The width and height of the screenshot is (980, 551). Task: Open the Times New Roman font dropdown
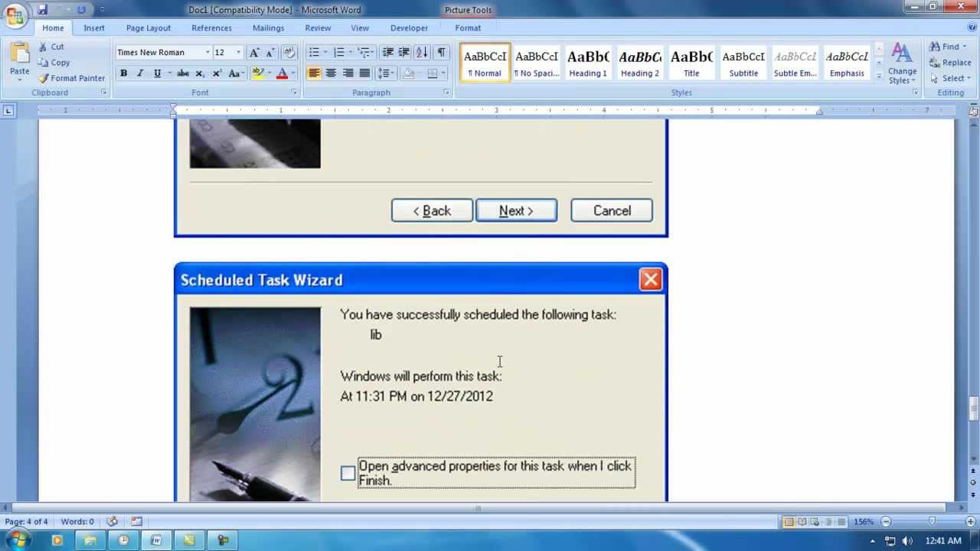207,52
